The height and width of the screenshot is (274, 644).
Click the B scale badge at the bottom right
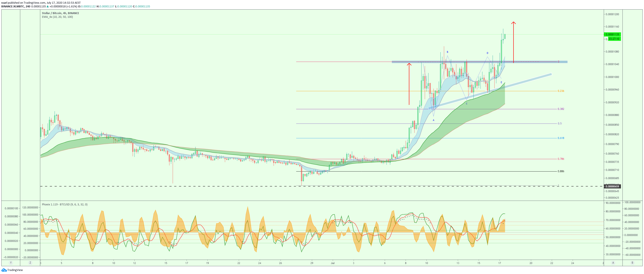pos(632,263)
